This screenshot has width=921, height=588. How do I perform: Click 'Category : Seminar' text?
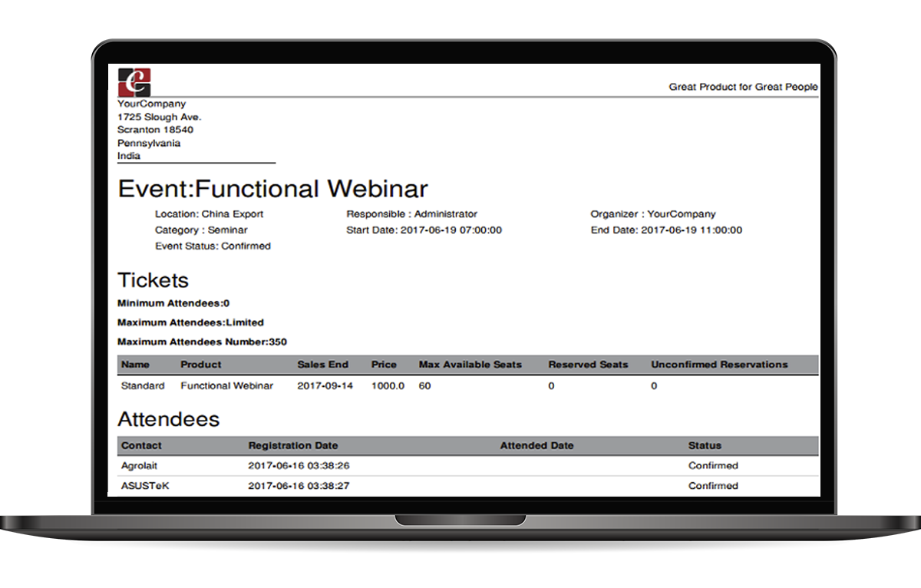click(201, 230)
